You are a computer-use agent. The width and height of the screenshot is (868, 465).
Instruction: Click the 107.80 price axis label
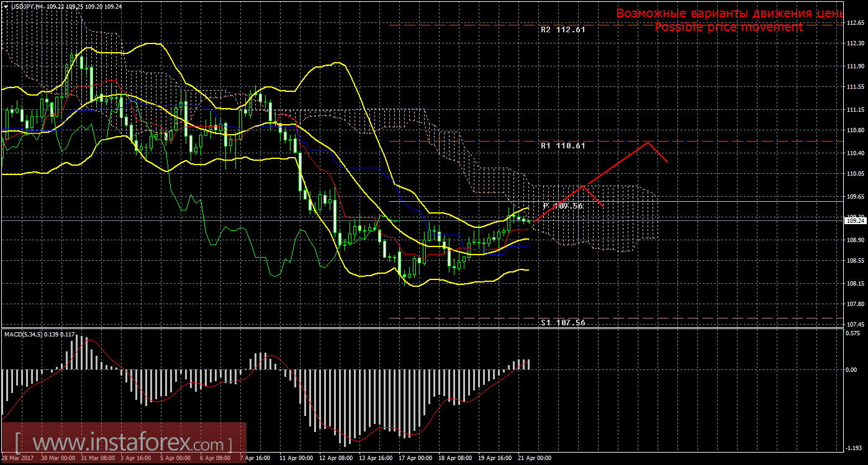coord(855,304)
